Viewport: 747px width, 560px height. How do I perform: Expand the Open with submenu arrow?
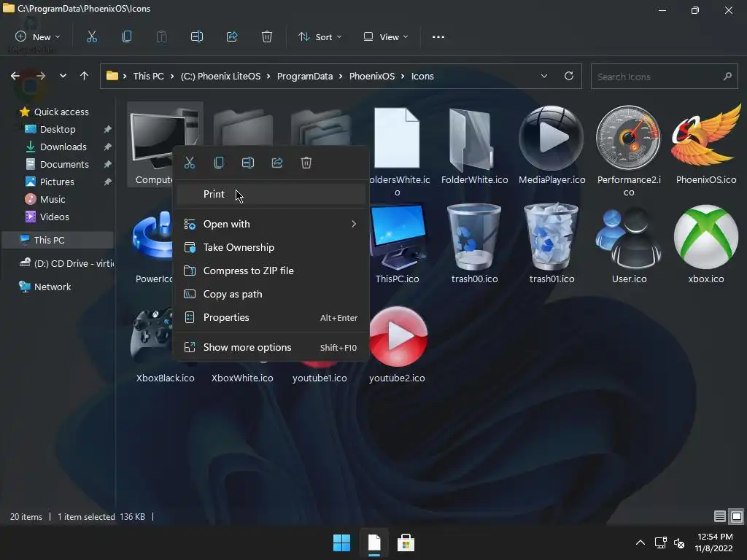pos(354,224)
